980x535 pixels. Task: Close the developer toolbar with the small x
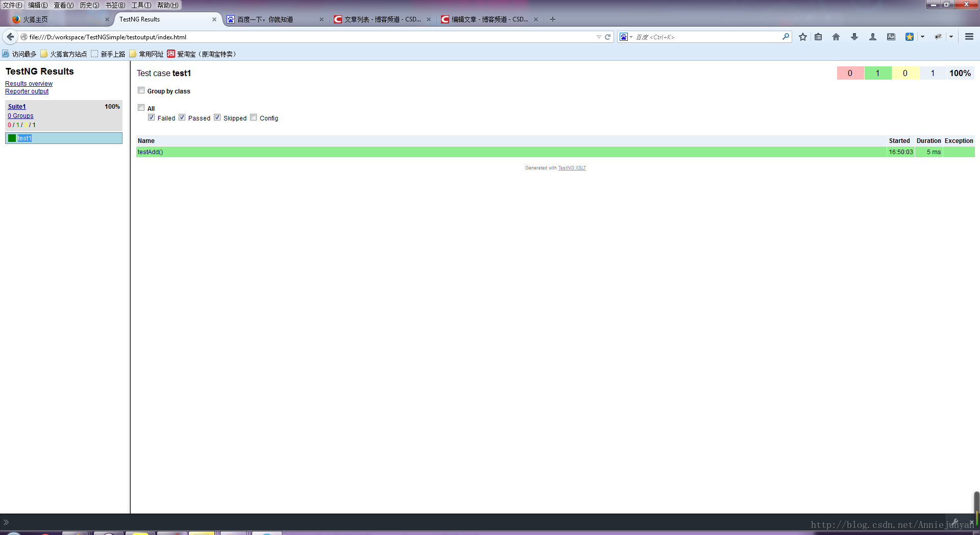pos(971,522)
